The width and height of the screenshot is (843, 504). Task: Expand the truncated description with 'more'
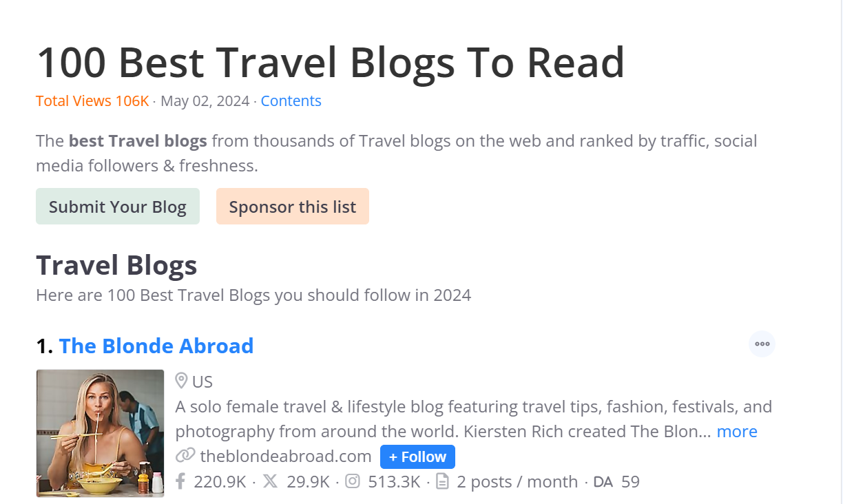[x=736, y=431]
